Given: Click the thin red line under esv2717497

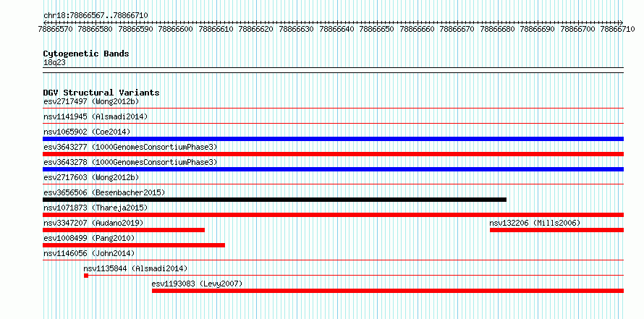Looking at the screenshot, I should coord(333,109).
